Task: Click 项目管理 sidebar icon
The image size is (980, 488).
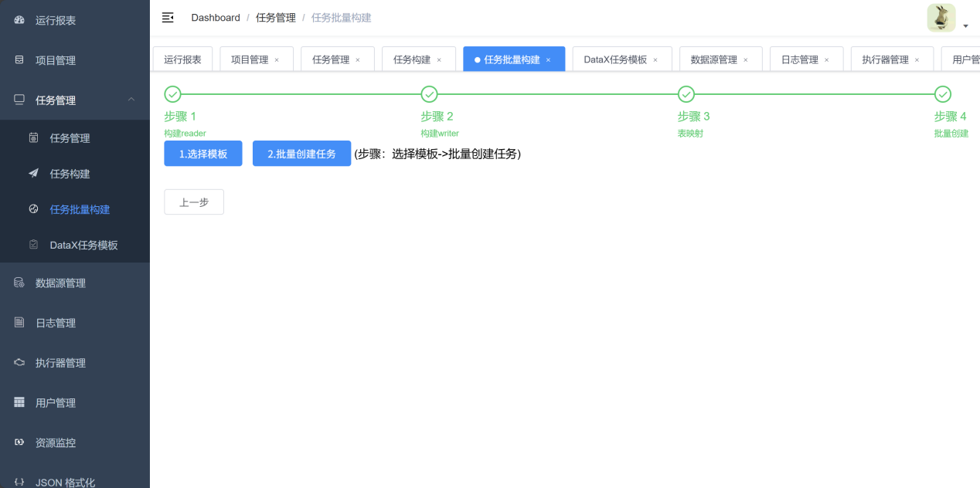Action: (x=19, y=60)
